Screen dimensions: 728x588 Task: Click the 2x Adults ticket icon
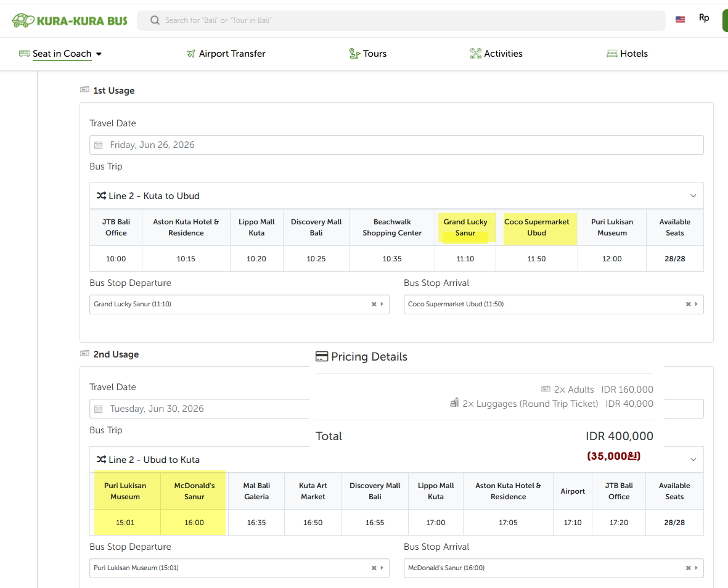tap(546, 389)
